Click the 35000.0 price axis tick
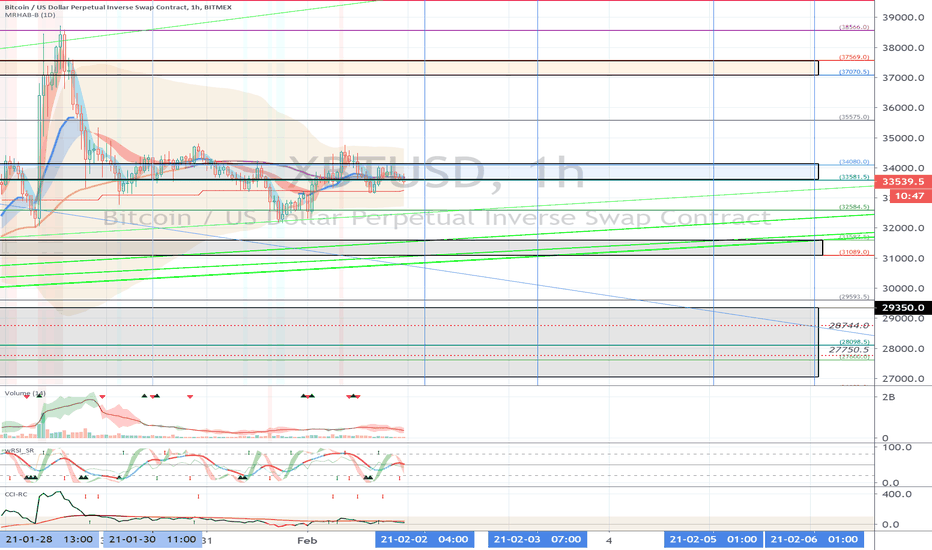The image size is (932, 550). pos(903,139)
